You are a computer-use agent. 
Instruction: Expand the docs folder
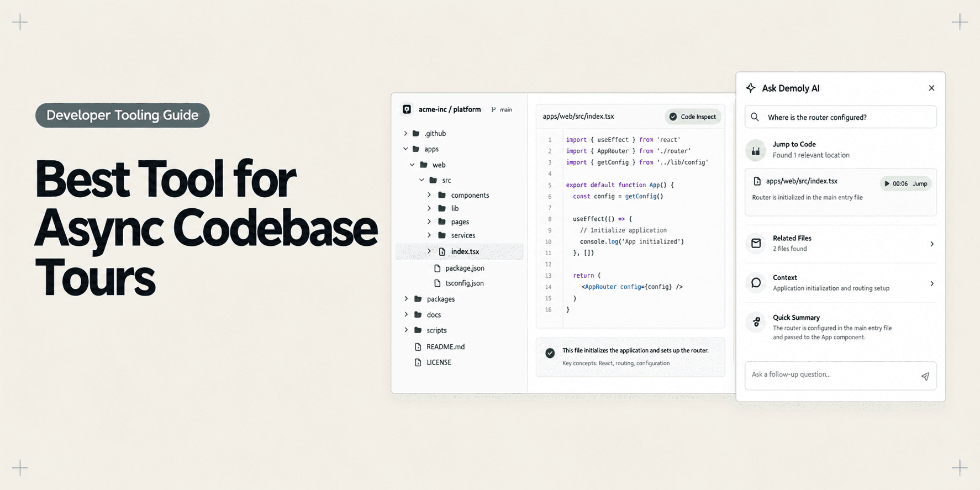[x=406, y=314]
